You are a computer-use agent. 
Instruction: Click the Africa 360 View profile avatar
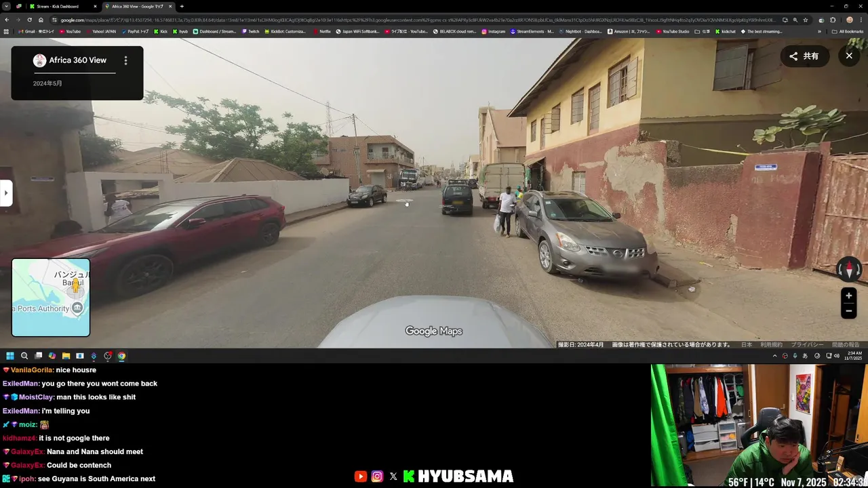(x=39, y=60)
